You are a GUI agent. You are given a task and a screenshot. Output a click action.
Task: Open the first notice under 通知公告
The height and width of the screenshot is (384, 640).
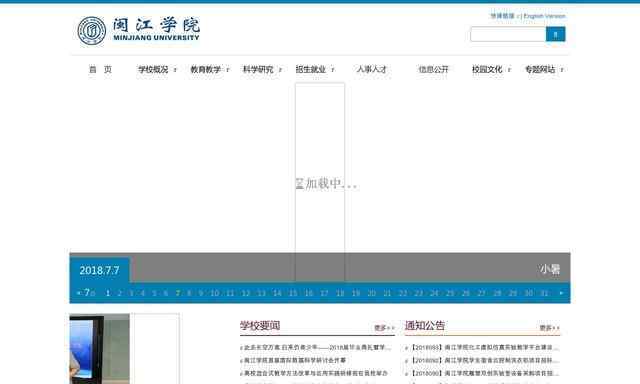click(x=484, y=348)
